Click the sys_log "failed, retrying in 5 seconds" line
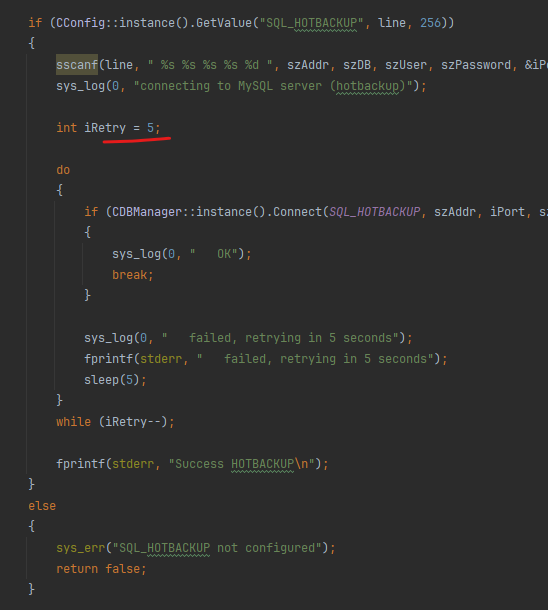 tap(248, 338)
